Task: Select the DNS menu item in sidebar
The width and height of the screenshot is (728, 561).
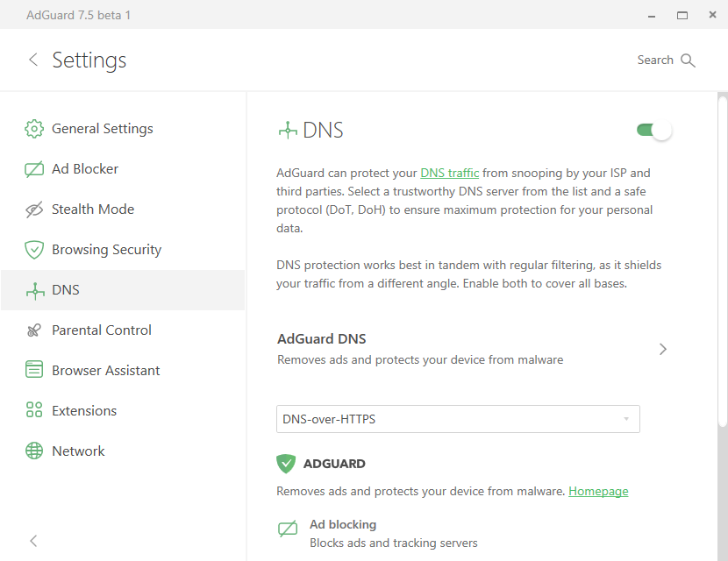Action: coord(66,290)
